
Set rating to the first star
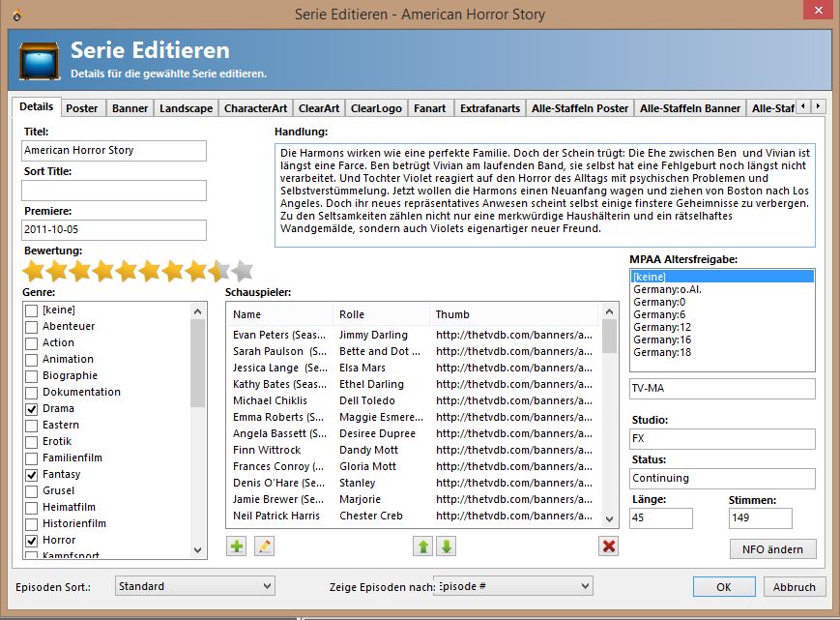[x=33, y=271]
